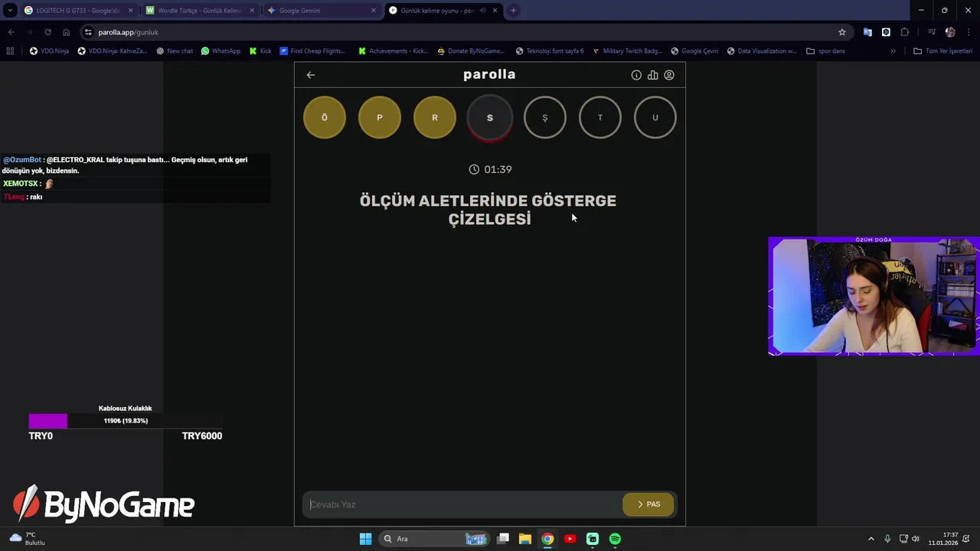Open the parolla user profile icon

coord(669,75)
